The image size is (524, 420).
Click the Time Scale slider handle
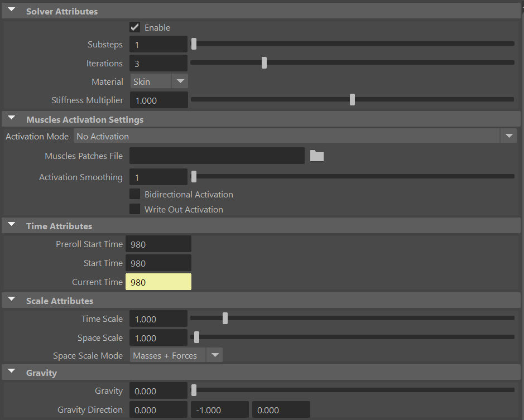point(225,317)
